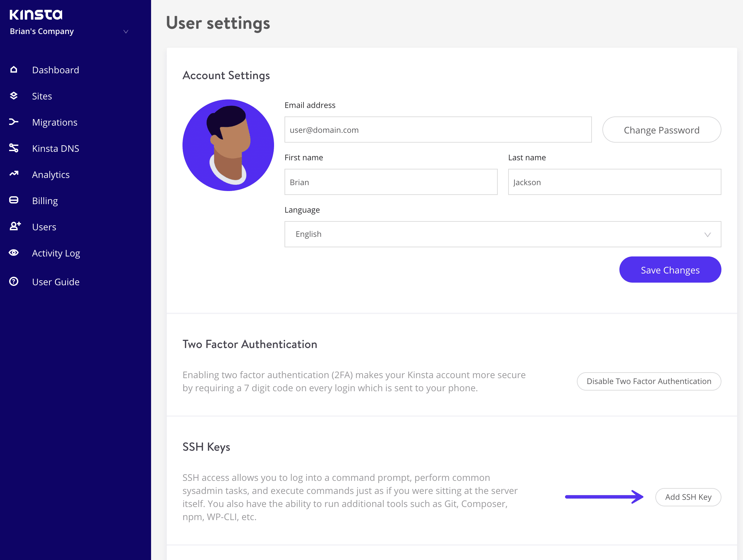Image resolution: width=743 pixels, height=560 pixels.
Task: Click the Migrations icon in sidebar
Action: click(14, 122)
